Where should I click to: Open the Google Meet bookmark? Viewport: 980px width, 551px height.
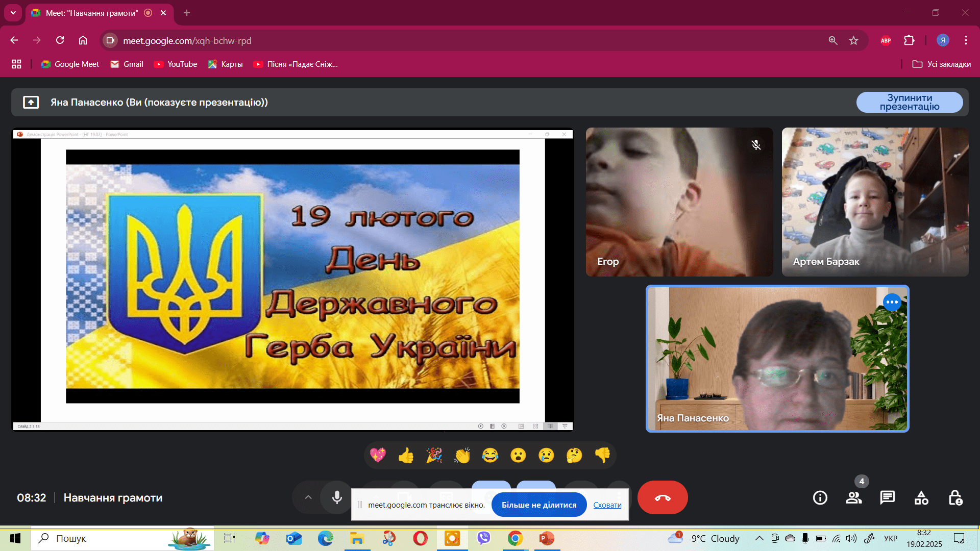tap(70, 64)
